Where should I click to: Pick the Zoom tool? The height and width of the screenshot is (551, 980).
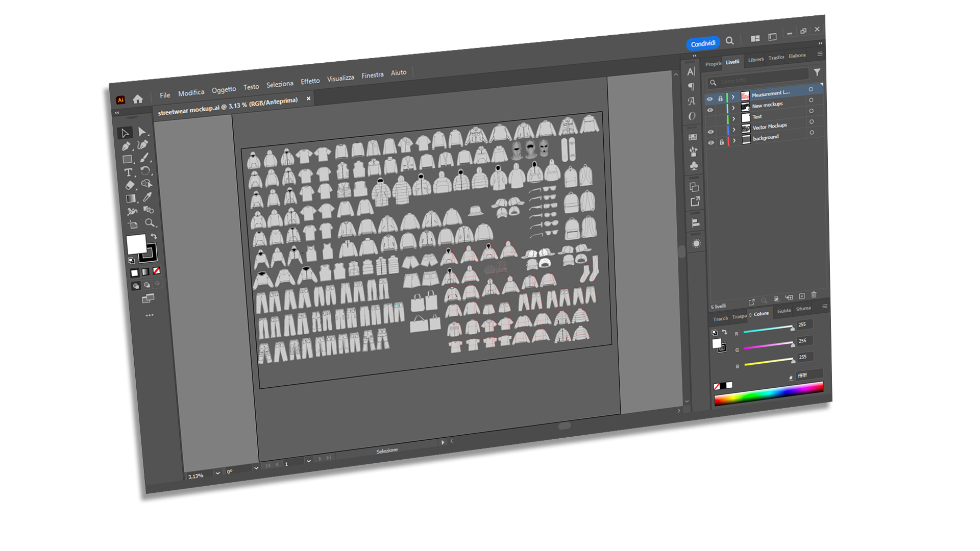[150, 222]
